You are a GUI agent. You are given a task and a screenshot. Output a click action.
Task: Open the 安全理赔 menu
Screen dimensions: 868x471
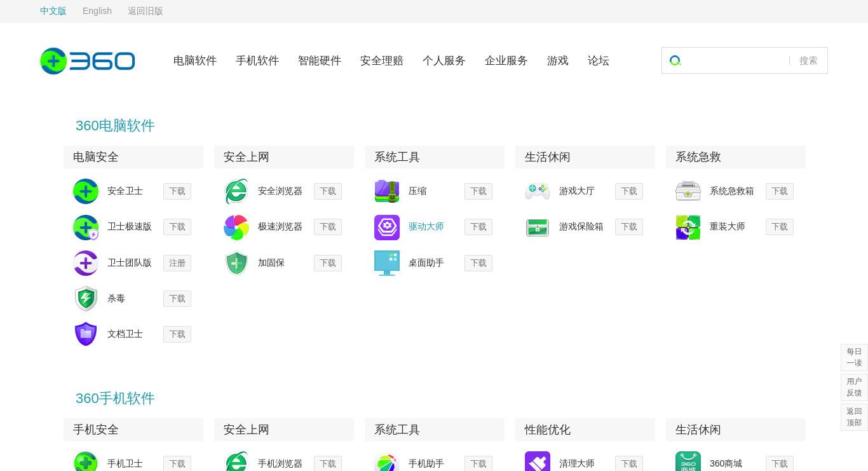tap(382, 60)
